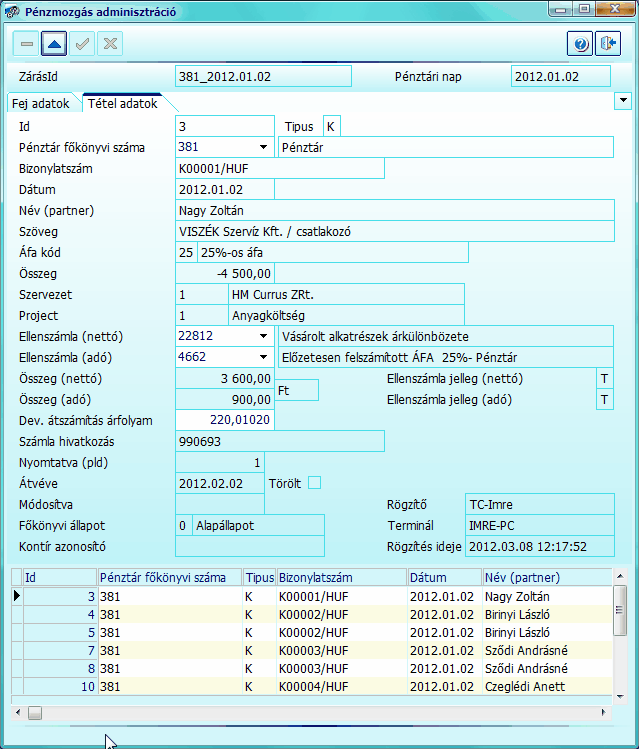This screenshot has height=749, width=639.
Task: Click the Pénztári nap date field
Action: click(561, 76)
